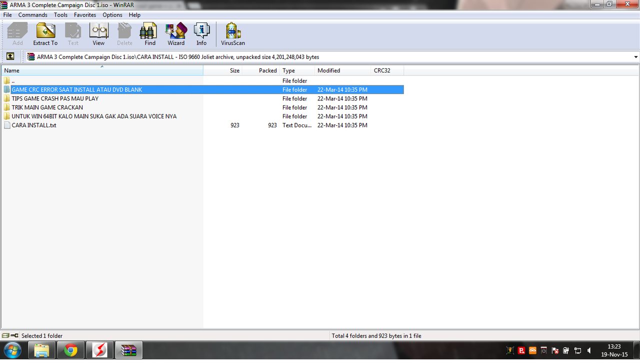The width and height of the screenshot is (640, 364).
Task: Click the volume speaker tray icon
Action: click(x=589, y=351)
